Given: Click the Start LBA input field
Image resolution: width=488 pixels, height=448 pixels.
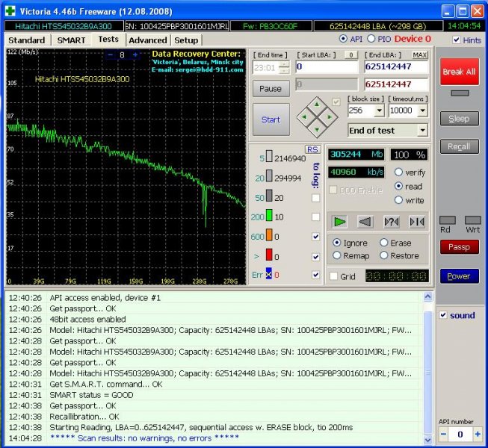Looking at the screenshot, I should coord(327,67).
